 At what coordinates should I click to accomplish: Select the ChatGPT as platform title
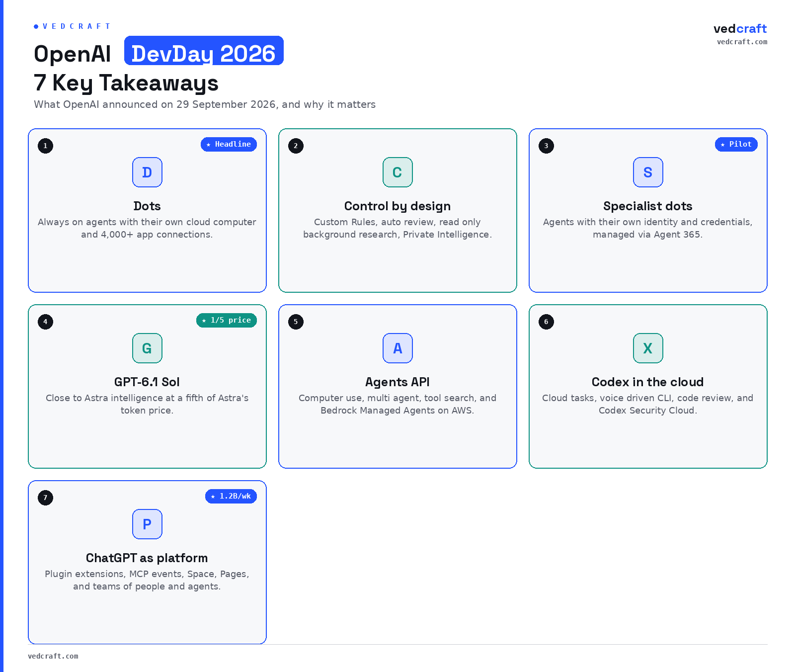click(x=147, y=558)
